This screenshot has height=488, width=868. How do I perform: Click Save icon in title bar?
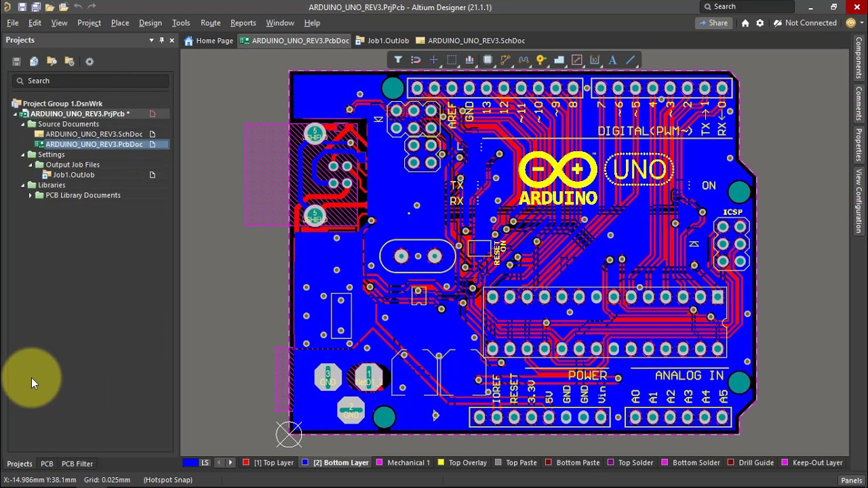pyautogui.click(x=22, y=7)
